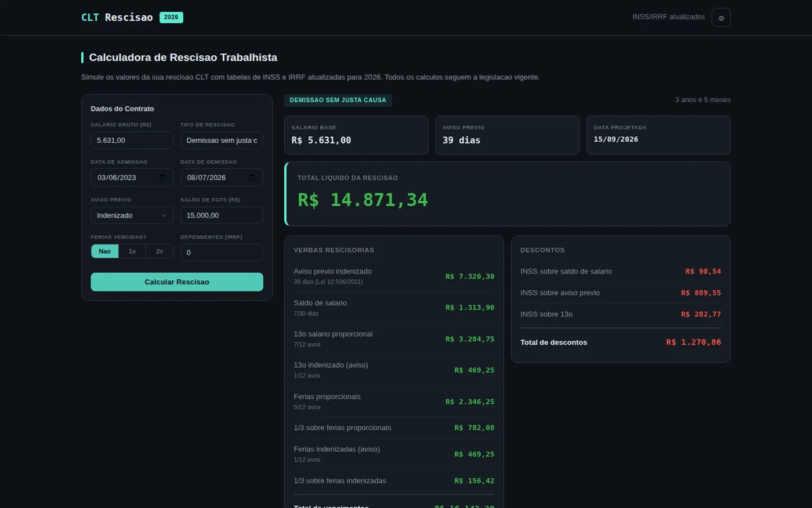Click the value 'R$ 156,42'
Image resolution: width=812 pixels, height=508 pixels.
tap(474, 481)
